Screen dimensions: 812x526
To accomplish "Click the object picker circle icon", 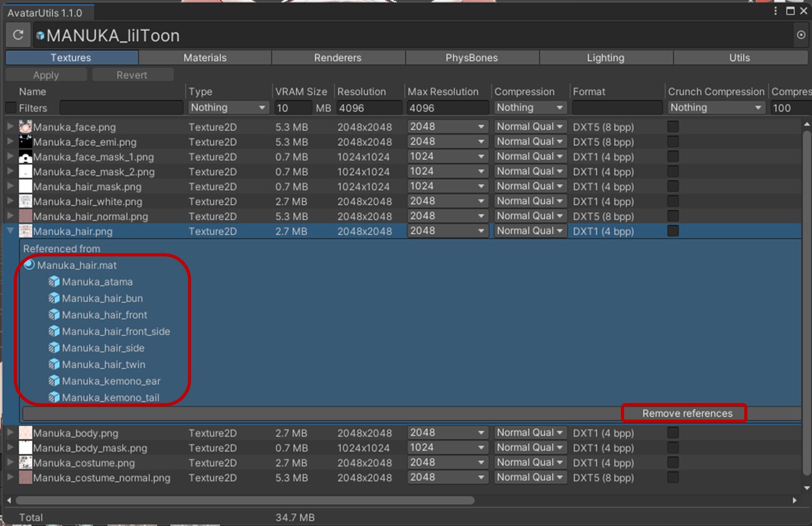I will point(801,35).
